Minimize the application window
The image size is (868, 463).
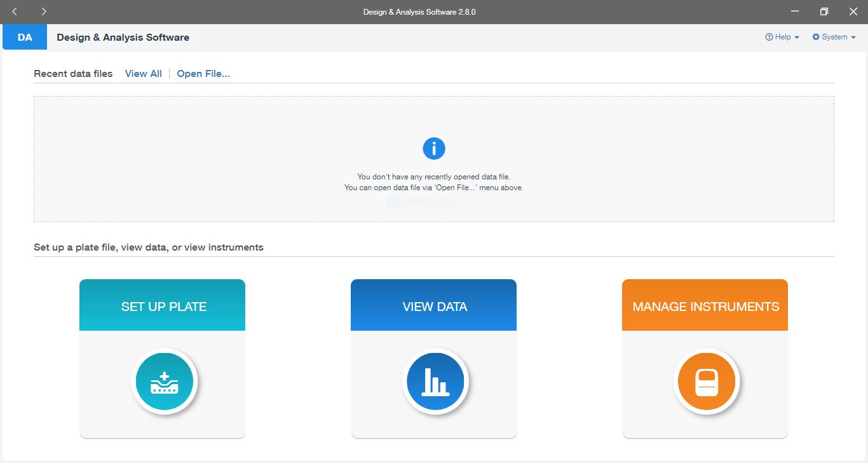[x=795, y=11]
